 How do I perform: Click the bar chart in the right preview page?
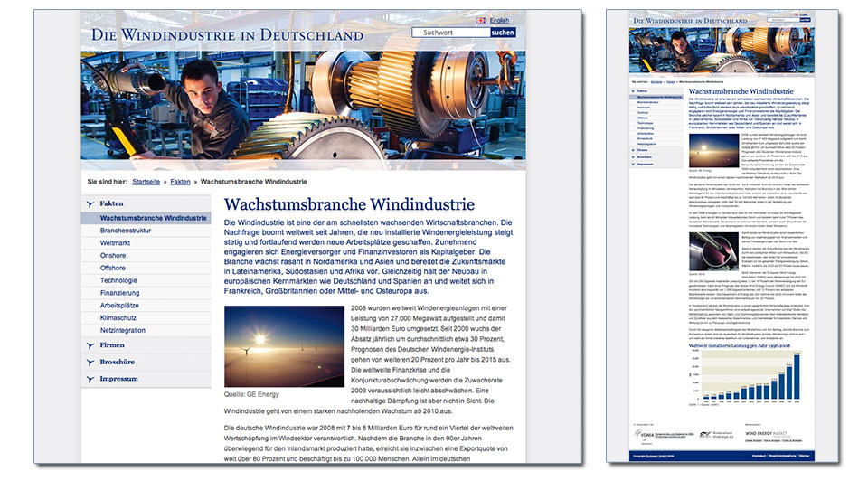(746, 376)
